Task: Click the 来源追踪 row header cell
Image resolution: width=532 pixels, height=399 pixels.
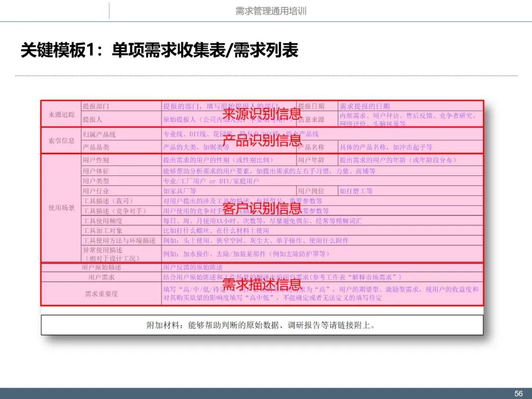Action: pos(61,114)
